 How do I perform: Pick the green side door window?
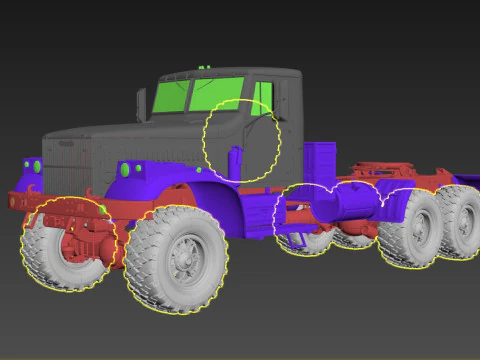click(x=262, y=98)
